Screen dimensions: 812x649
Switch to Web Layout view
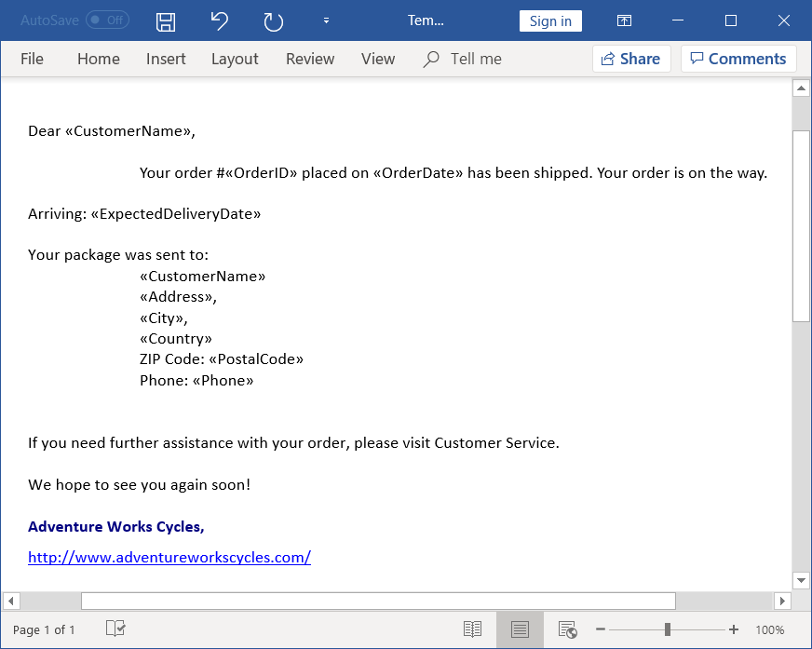tap(567, 629)
